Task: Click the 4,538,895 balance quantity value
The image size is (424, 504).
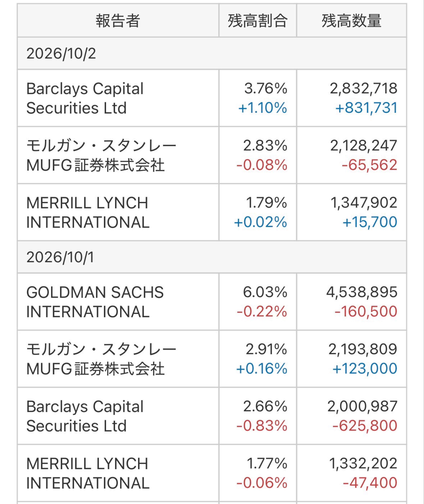Action: pyautogui.click(x=362, y=292)
